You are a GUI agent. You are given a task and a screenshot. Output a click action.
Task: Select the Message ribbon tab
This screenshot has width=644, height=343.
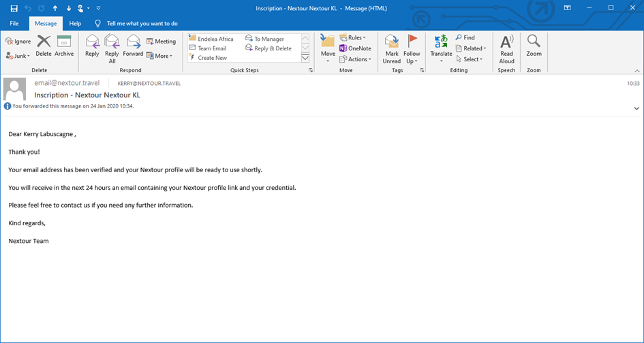pyautogui.click(x=46, y=23)
